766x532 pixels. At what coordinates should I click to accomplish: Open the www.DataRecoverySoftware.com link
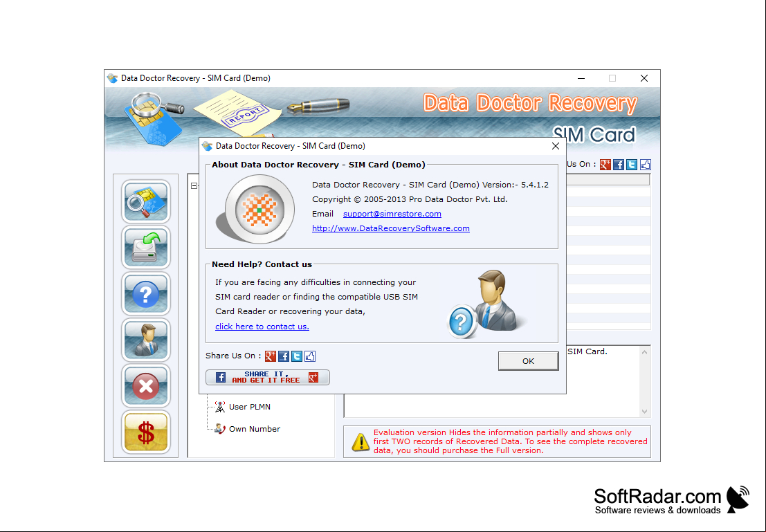pyautogui.click(x=391, y=228)
